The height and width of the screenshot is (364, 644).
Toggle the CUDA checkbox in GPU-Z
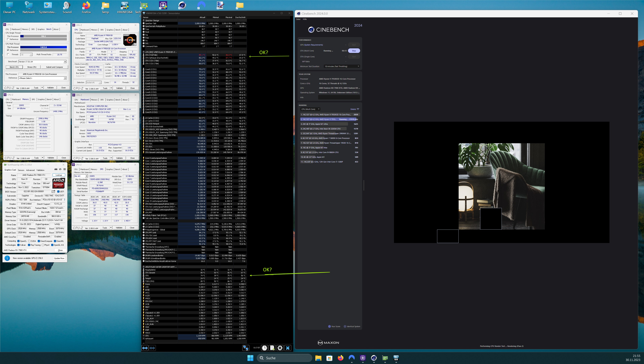29,241
